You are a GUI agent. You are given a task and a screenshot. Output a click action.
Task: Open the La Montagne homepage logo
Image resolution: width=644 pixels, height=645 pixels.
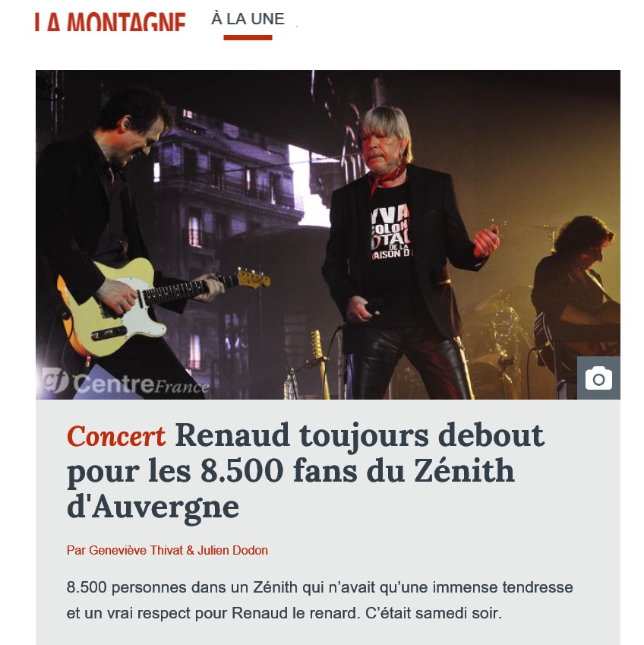pyautogui.click(x=110, y=22)
